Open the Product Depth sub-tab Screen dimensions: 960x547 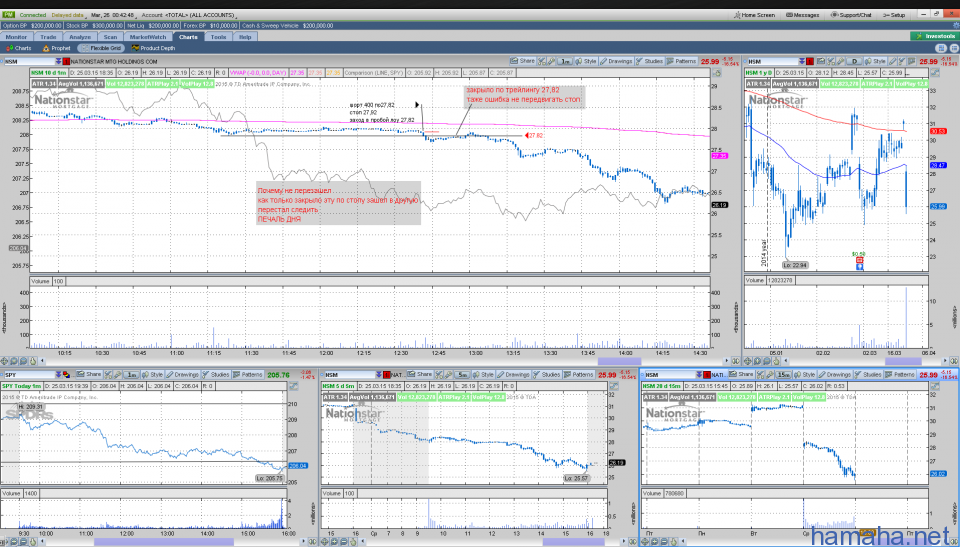click(153, 48)
